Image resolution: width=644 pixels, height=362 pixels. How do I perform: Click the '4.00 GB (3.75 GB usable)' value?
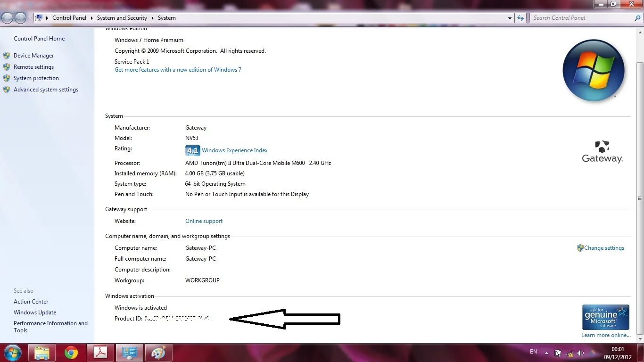pyautogui.click(x=215, y=173)
